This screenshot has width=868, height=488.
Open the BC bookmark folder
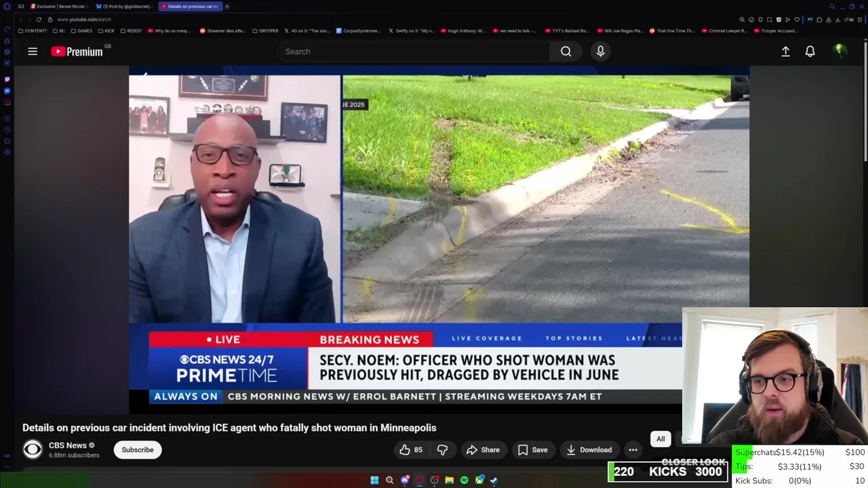click(x=59, y=30)
